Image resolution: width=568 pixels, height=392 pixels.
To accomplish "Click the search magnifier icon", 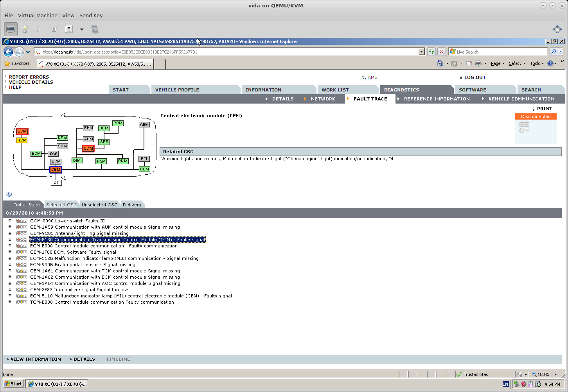I will tap(554, 52).
